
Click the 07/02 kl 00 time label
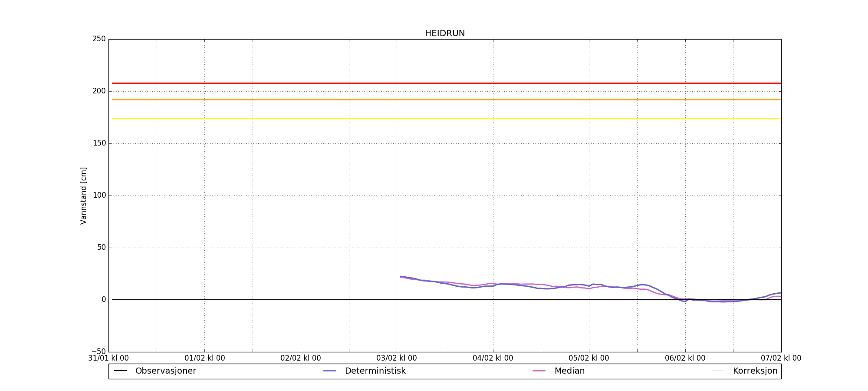pyautogui.click(x=781, y=358)
